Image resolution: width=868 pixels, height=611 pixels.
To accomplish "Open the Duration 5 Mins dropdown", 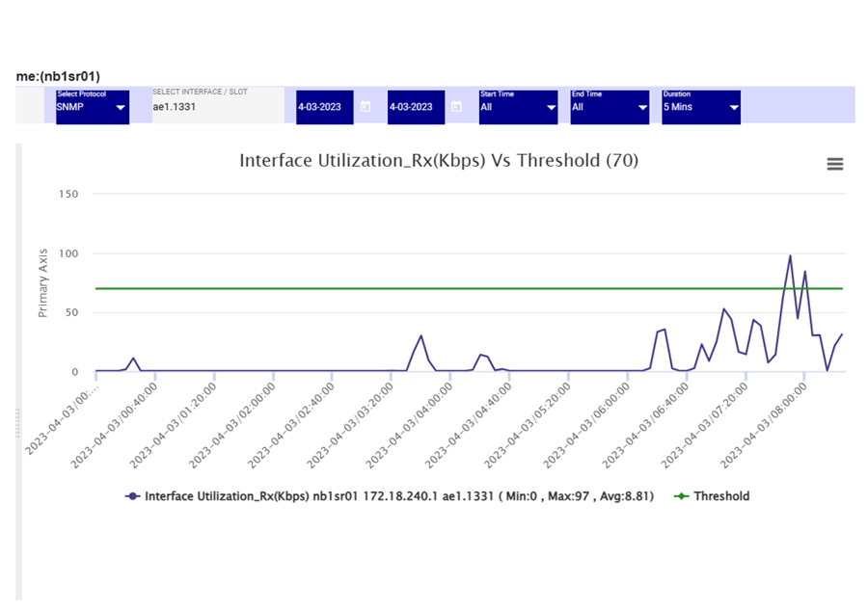I will [x=701, y=107].
